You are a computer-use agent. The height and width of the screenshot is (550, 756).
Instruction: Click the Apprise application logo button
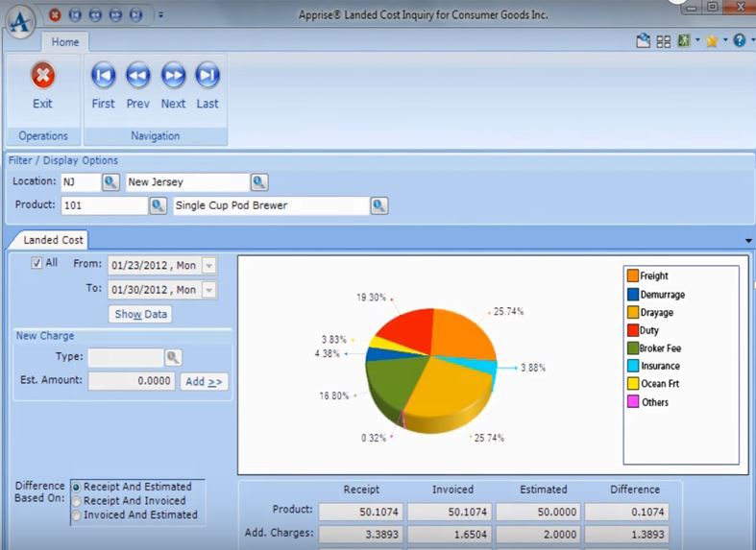coord(20,20)
